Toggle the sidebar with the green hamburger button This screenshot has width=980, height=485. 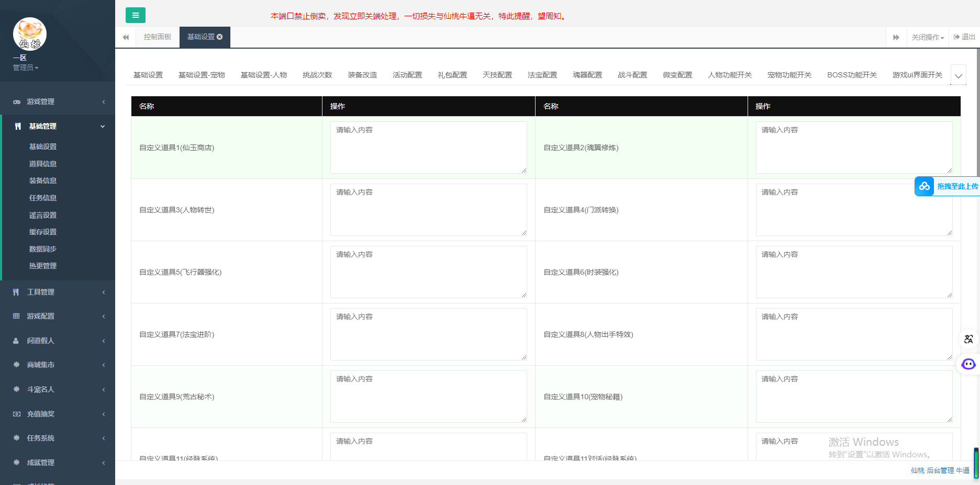click(136, 15)
